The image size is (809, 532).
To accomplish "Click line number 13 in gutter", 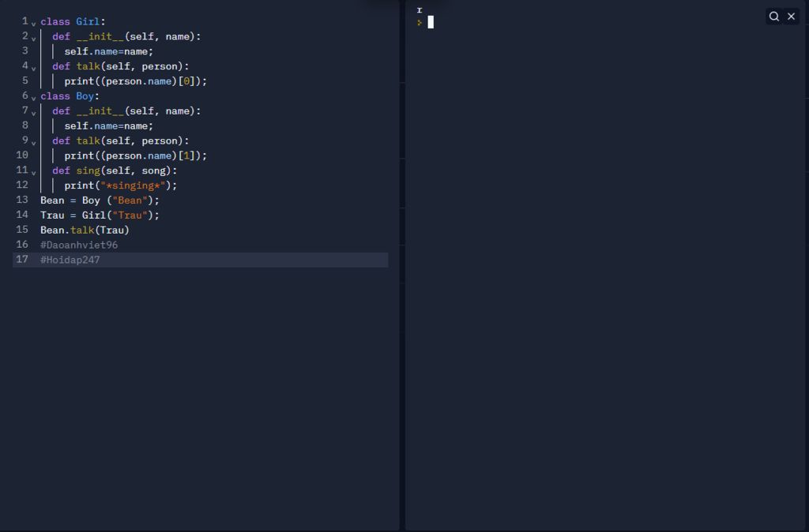I will (x=22, y=200).
